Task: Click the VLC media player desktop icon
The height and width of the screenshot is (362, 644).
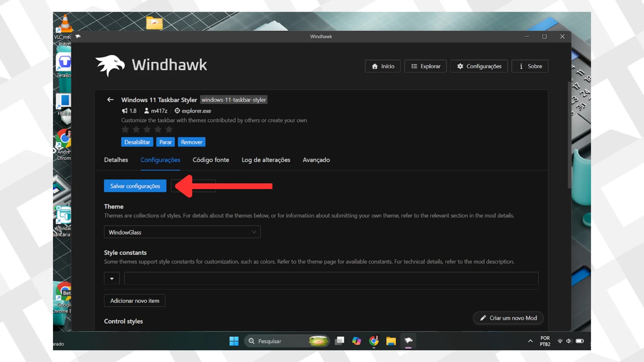Action: [63, 30]
